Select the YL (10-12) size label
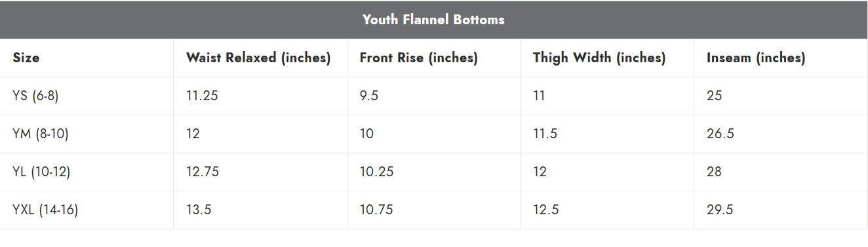 click(41, 172)
